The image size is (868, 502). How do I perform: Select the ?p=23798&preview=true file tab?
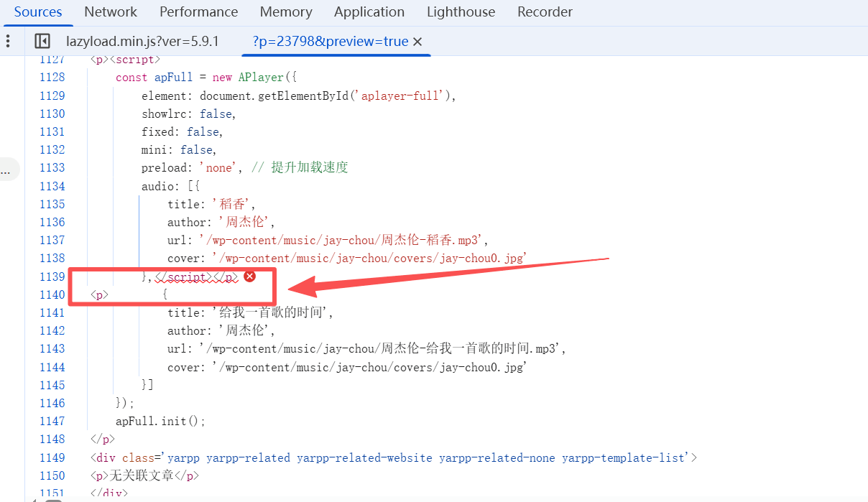[331, 41]
